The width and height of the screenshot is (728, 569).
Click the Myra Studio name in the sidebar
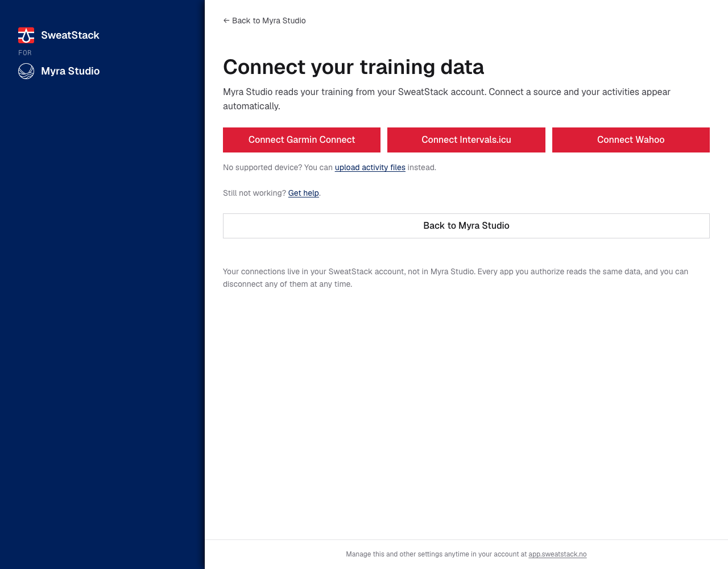(x=71, y=71)
